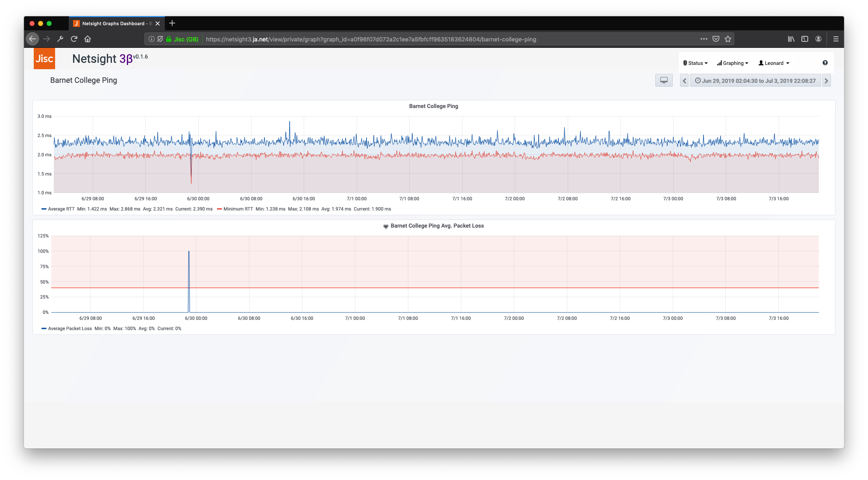Screen dimensions: 868x480
Task: Open the date range picker button
Action: point(755,81)
